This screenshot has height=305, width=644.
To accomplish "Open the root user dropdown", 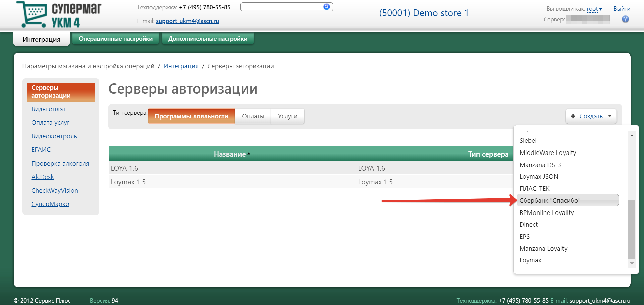I will coord(594,9).
